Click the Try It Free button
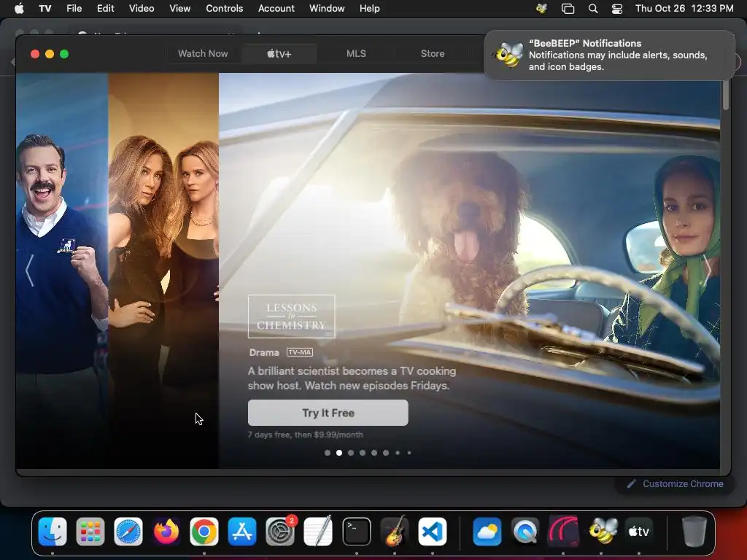The width and height of the screenshot is (747, 560). (x=328, y=413)
